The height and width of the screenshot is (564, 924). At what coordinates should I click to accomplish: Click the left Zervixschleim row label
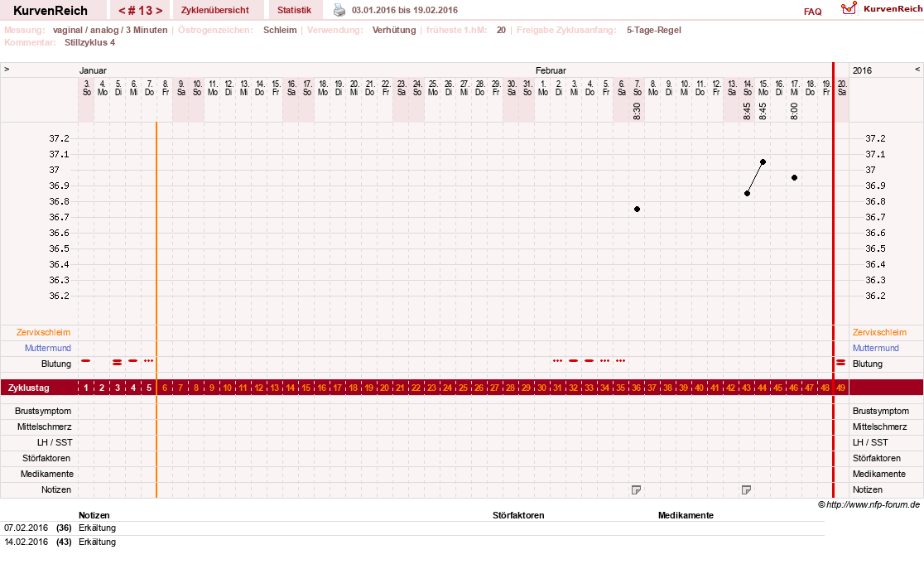(x=44, y=332)
